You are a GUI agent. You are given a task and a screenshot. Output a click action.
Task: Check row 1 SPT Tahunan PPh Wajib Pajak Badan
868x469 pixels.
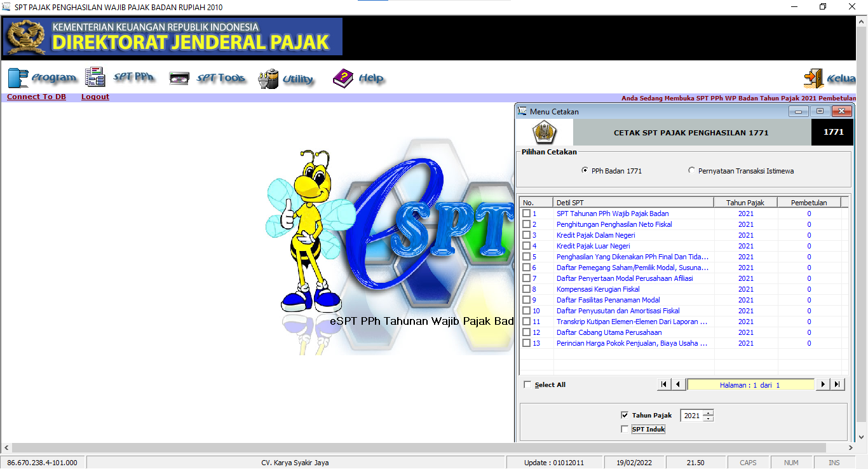point(526,214)
